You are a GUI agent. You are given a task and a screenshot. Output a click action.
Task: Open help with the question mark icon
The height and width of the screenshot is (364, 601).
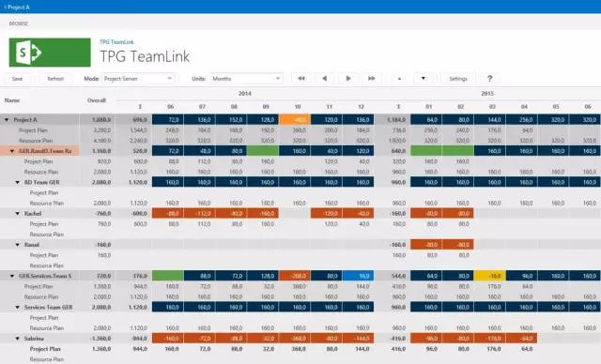[x=489, y=79]
